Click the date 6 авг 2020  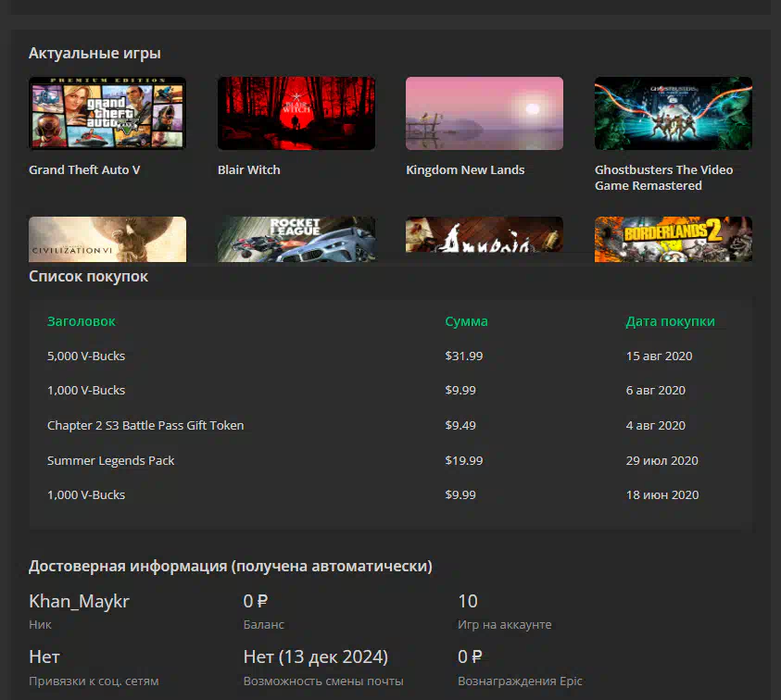(656, 391)
